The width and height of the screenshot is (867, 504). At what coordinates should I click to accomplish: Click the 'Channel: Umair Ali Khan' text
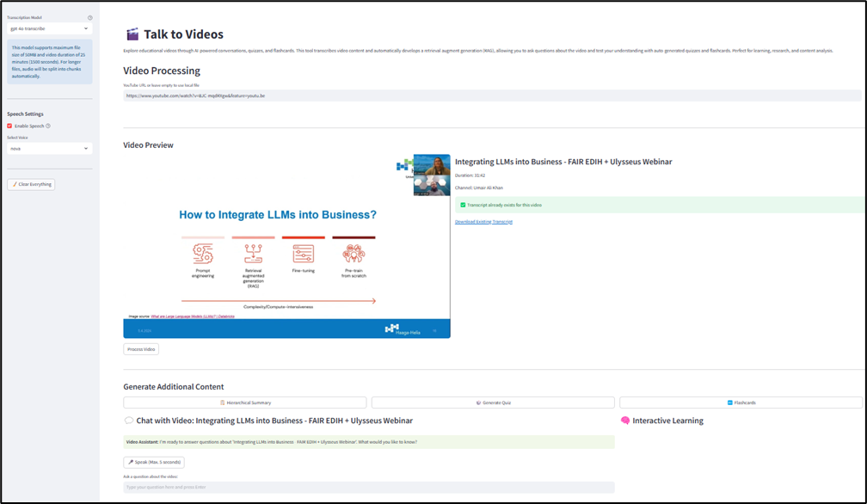click(479, 187)
